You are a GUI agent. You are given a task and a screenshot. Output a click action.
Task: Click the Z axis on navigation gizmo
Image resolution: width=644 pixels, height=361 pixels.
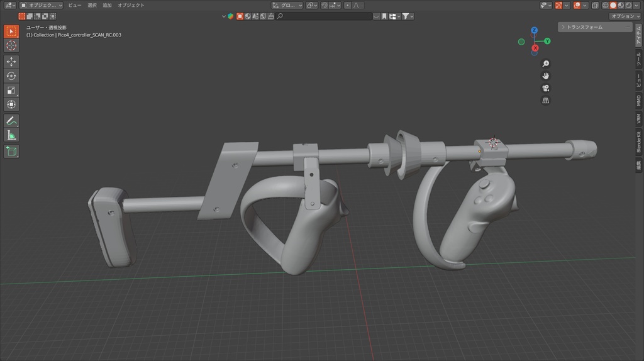click(534, 30)
